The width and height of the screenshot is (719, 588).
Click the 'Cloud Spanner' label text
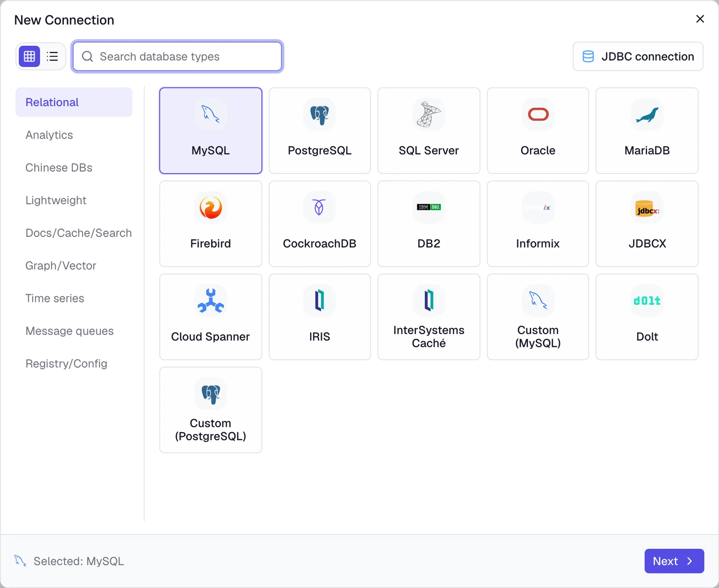coord(210,336)
